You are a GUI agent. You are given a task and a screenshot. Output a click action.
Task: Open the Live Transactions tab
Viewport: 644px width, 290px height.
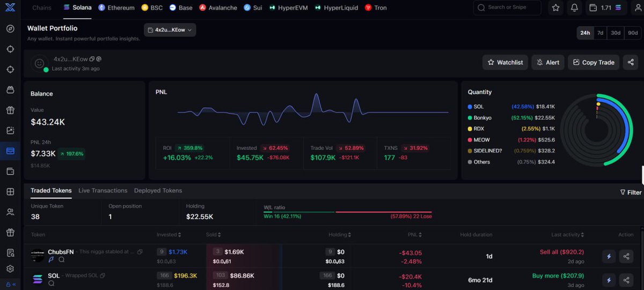click(103, 190)
